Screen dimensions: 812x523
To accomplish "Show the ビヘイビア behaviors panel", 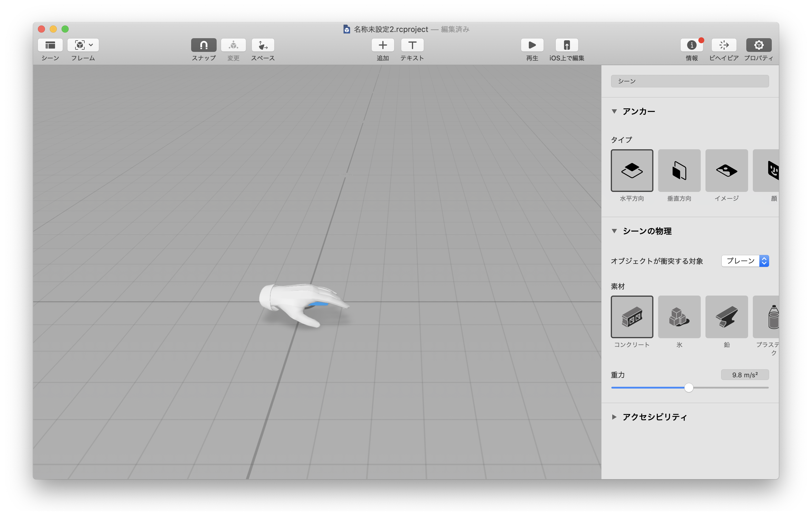I will tap(724, 45).
